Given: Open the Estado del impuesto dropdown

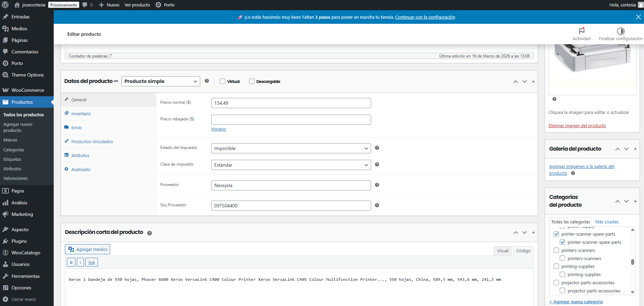Looking at the screenshot, I should pos(291,148).
